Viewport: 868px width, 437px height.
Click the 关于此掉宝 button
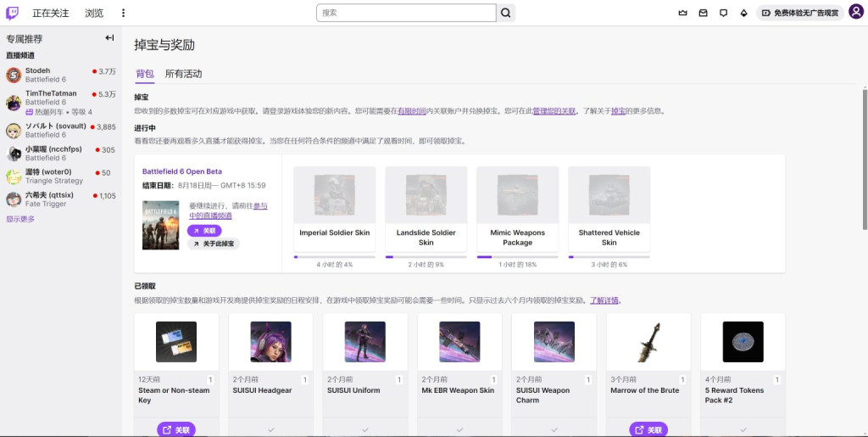(x=213, y=244)
